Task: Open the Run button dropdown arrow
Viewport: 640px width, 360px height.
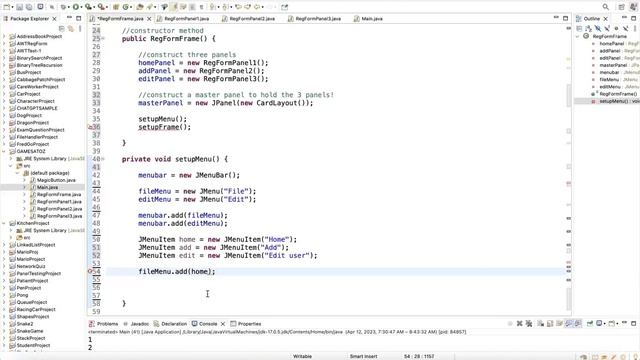Action: (x=82, y=7)
